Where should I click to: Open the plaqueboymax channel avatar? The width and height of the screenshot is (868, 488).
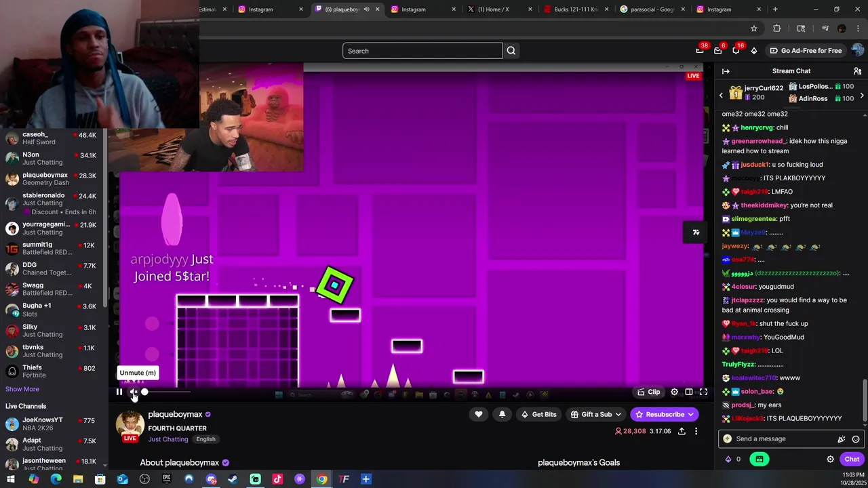130,424
